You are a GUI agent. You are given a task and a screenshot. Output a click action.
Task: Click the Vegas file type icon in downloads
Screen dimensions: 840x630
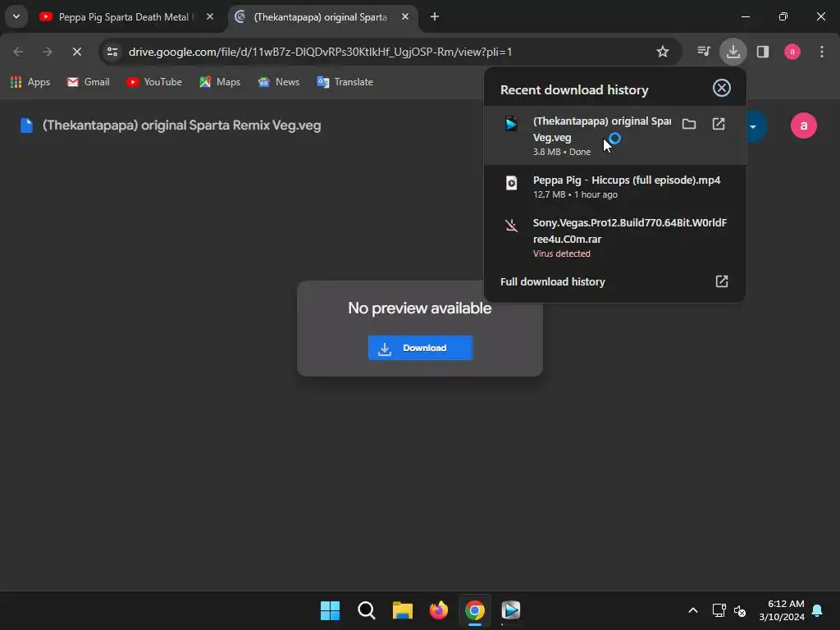512,124
